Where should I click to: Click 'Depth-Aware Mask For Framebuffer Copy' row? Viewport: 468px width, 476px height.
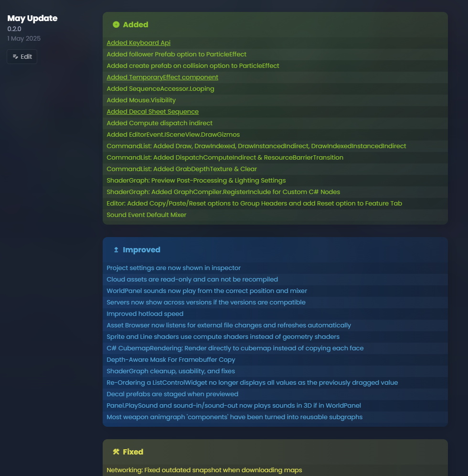point(275,360)
